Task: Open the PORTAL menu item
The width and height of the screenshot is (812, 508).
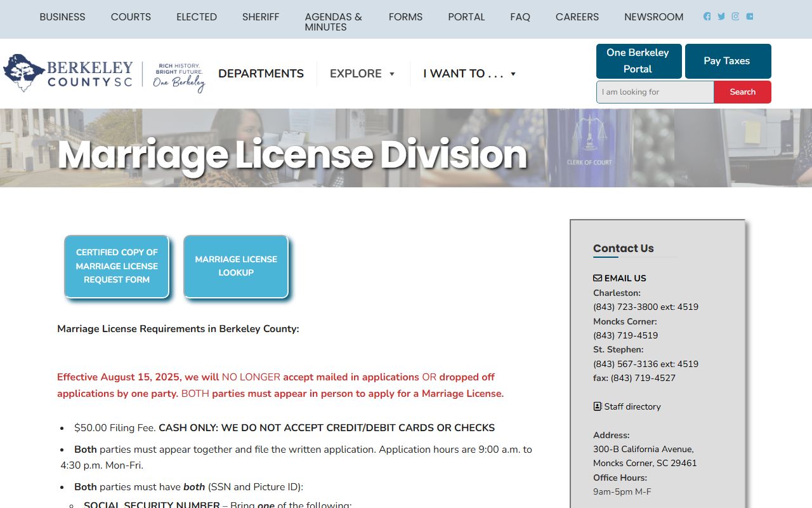Action: click(466, 17)
